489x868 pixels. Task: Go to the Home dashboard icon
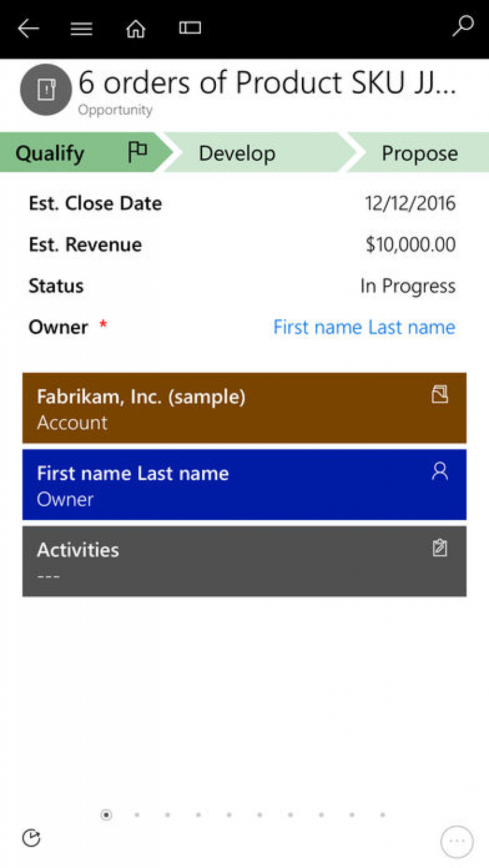tap(136, 28)
